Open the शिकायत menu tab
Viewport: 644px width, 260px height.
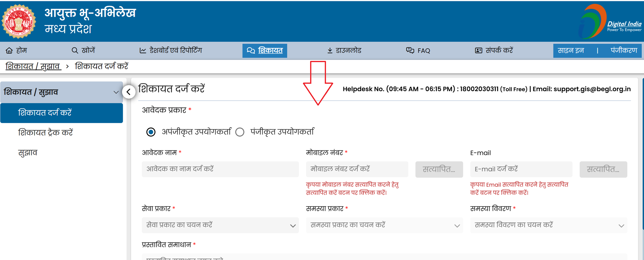pyautogui.click(x=265, y=51)
